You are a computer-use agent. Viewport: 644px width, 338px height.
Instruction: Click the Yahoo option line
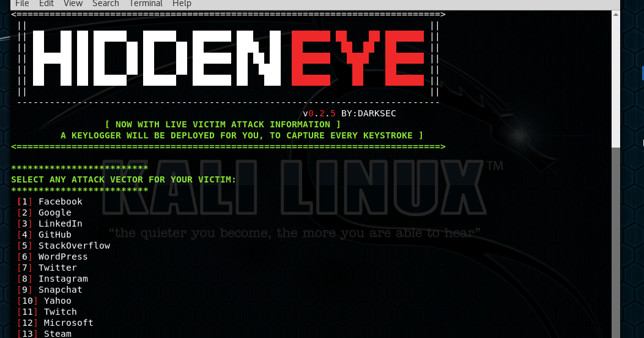45,301
